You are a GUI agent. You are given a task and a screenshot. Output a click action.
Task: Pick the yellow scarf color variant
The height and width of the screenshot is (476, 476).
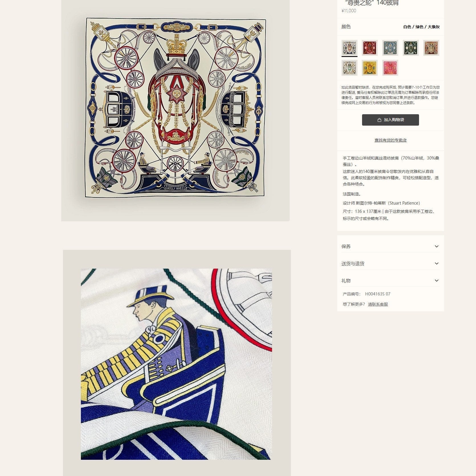[x=370, y=68]
